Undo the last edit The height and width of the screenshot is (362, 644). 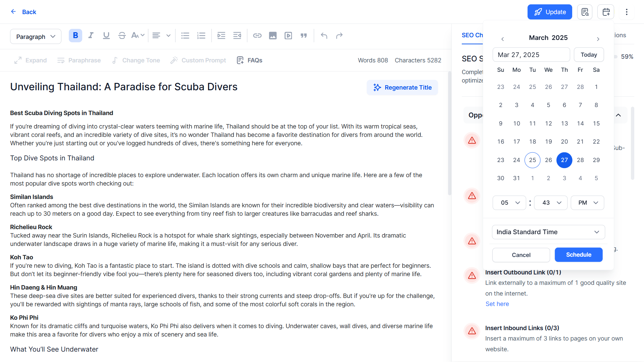(324, 36)
